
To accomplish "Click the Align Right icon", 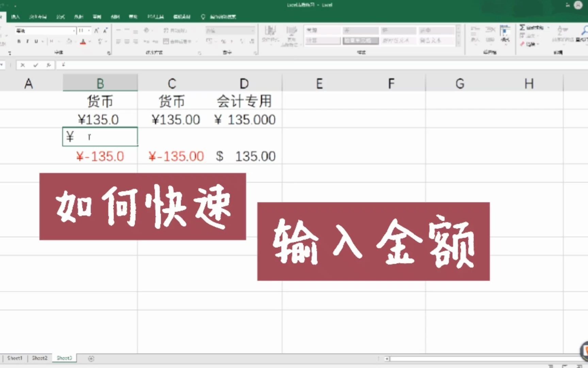I will point(135,41).
